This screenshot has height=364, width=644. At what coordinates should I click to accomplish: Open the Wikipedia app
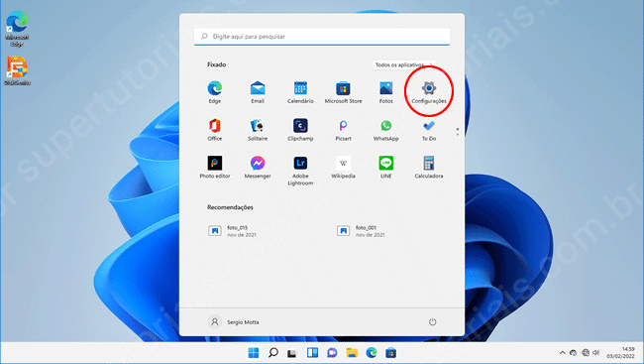(343, 167)
